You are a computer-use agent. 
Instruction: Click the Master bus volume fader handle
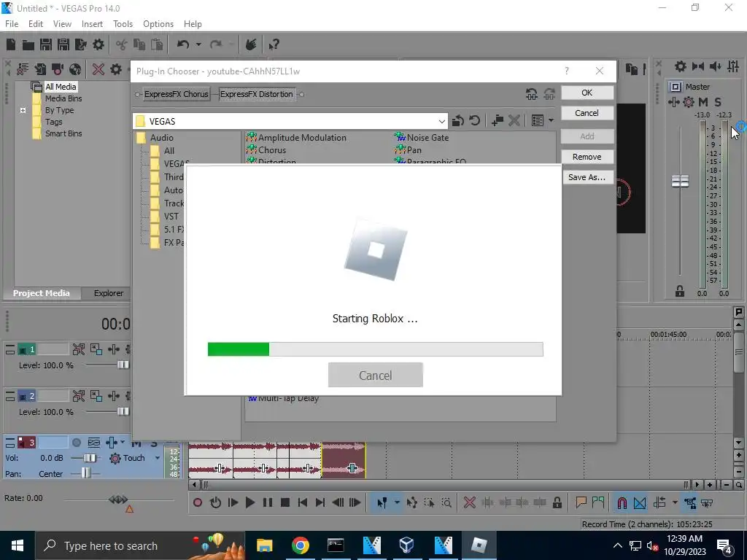pyautogui.click(x=680, y=181)
